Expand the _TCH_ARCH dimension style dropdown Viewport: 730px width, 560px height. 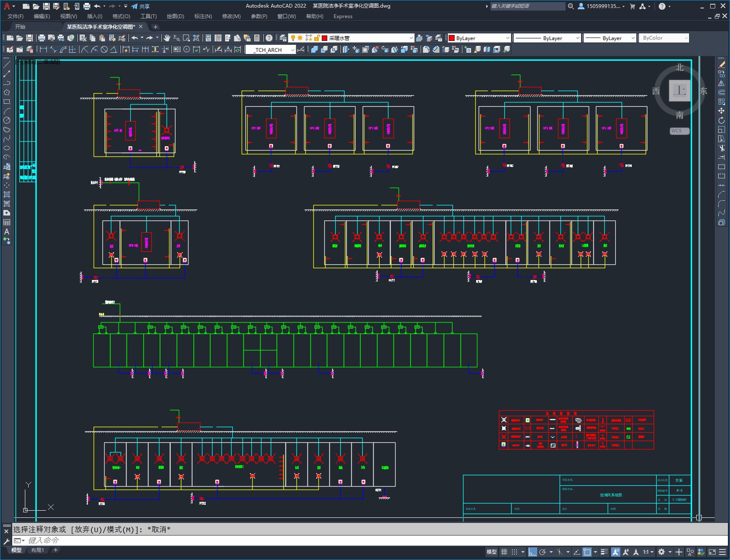pos(270,50)
